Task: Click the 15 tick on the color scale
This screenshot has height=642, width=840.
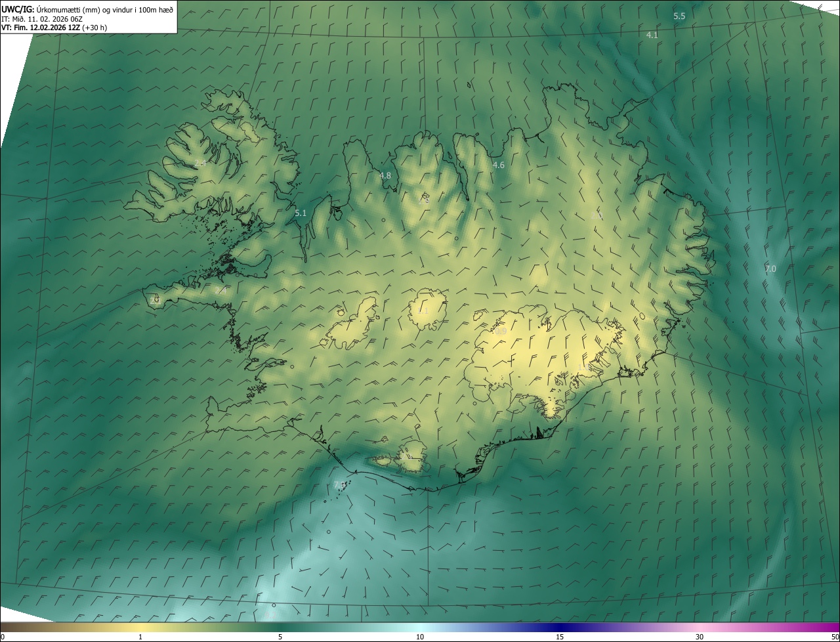Action: (x=560, y=637)
